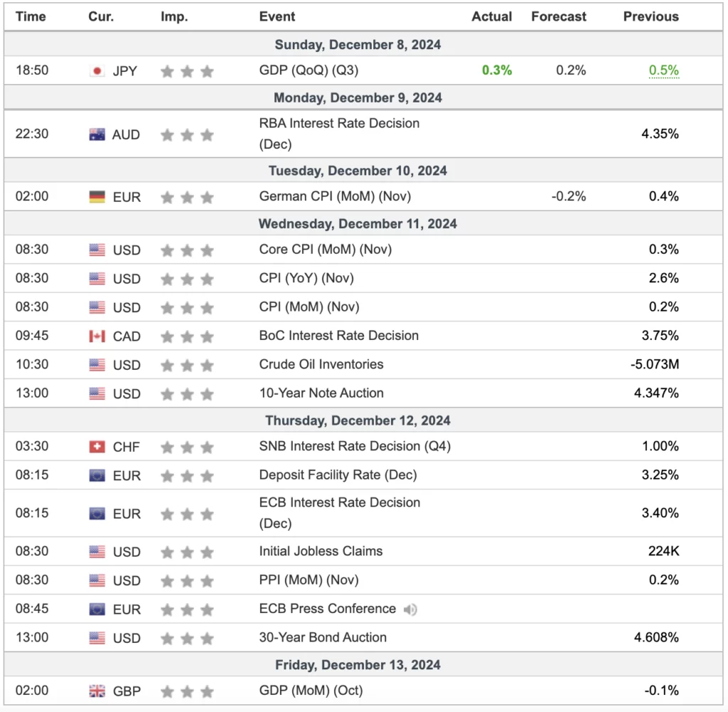Click importance stars for German CPI (MoM)
Viewport: 728px width, 712px height.
[x=187, y=198]
